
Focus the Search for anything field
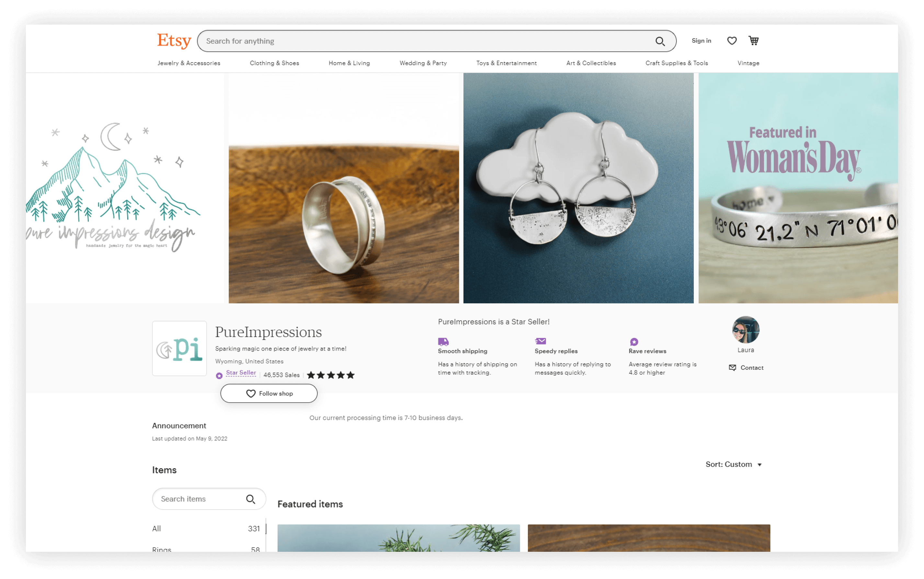pyautogui.click(x=436, y=41)
